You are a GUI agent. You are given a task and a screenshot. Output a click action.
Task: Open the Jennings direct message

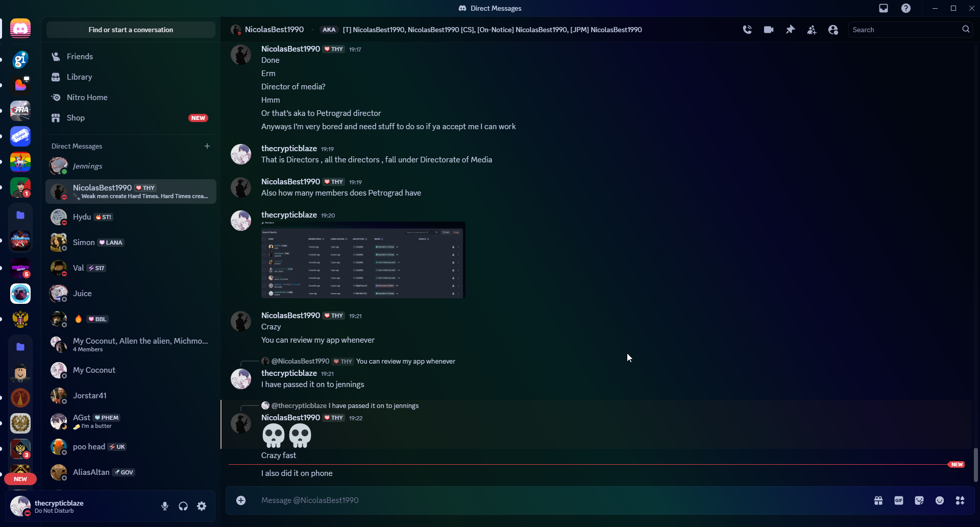coord(131,166)
